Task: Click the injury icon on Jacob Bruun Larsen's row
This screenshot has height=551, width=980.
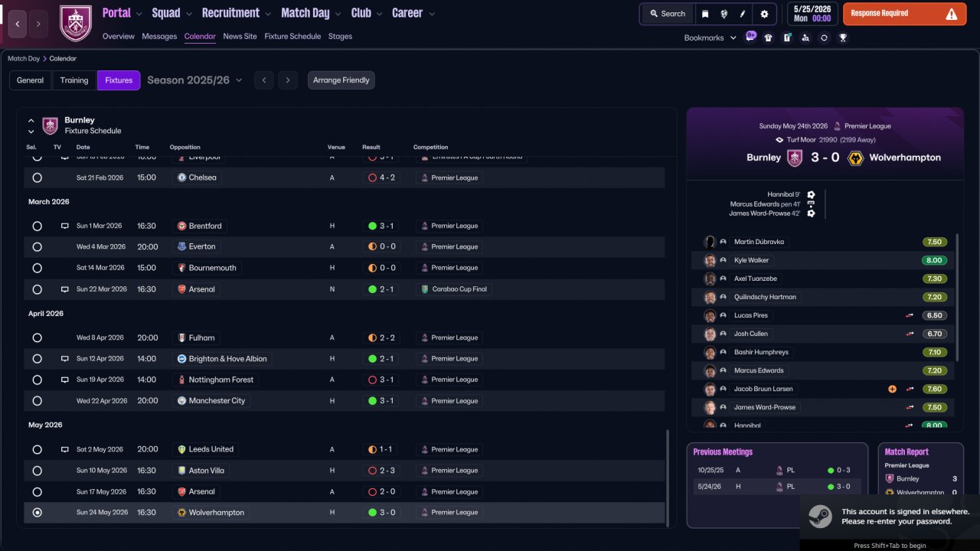Action: (x=892, y=389)
